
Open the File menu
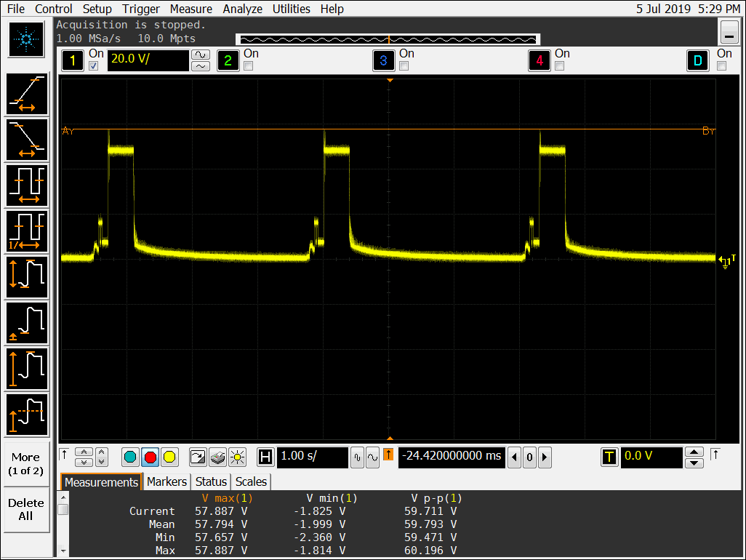[16, 9]
